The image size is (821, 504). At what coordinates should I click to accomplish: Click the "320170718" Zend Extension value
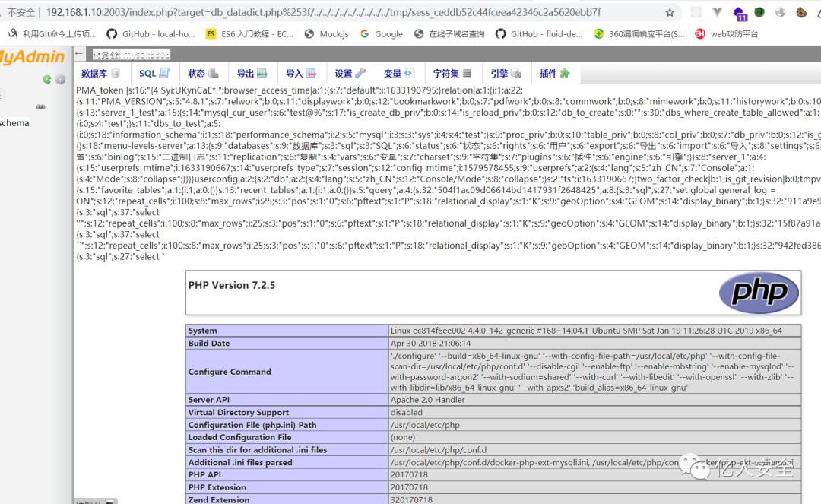[411, 499]
